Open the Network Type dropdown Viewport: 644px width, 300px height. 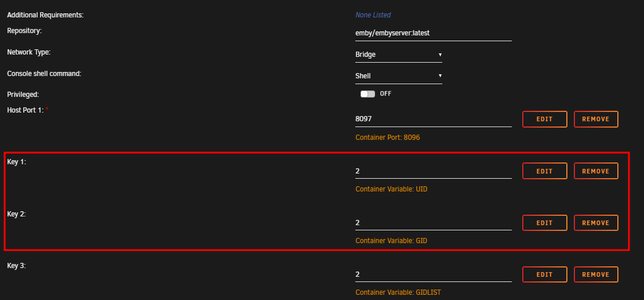(398, 55)
